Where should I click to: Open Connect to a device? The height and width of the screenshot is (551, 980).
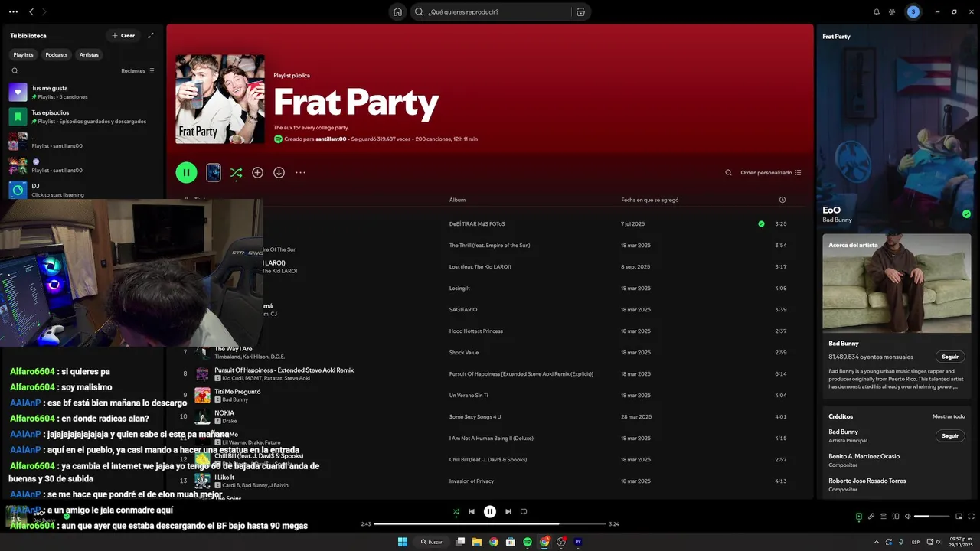coord(895,517)
